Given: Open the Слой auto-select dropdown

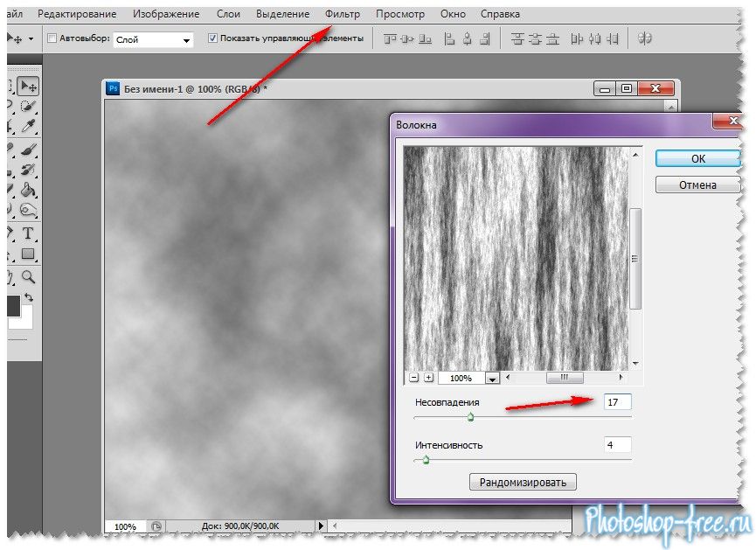Looking at the screenshot, I should coord(154,39).
